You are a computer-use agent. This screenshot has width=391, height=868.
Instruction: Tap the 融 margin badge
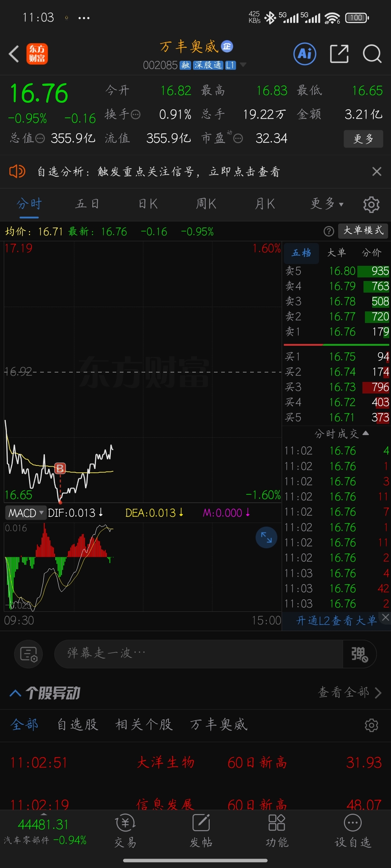pyautogui.click(x=185, y=65)
